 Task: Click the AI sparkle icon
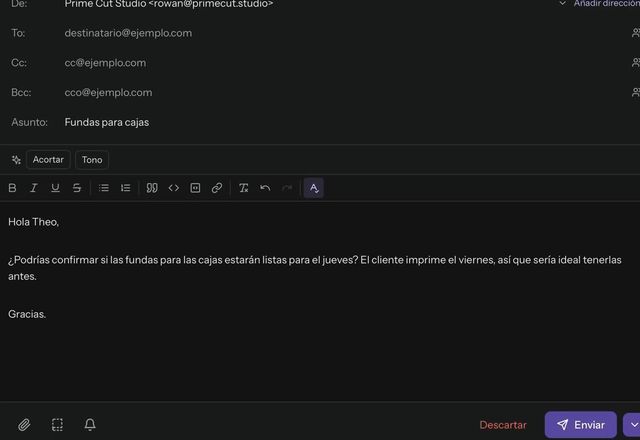(x=16, y=160)
